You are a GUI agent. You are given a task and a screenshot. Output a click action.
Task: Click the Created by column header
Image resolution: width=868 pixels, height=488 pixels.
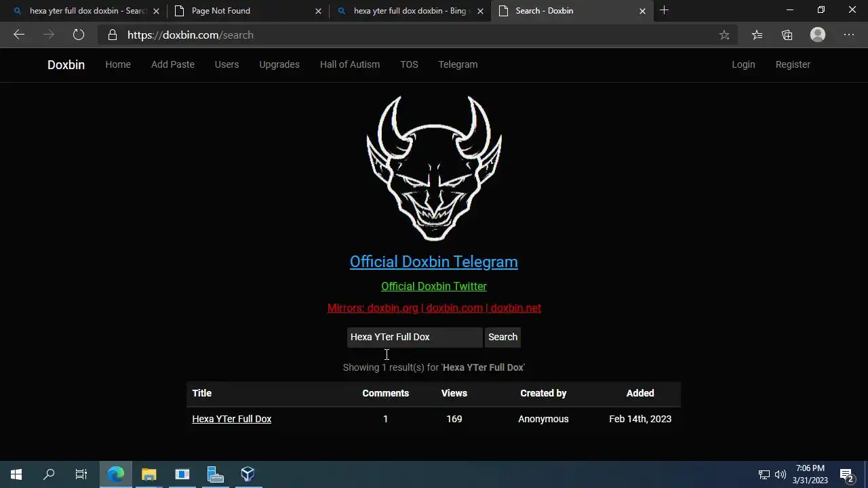543,393
